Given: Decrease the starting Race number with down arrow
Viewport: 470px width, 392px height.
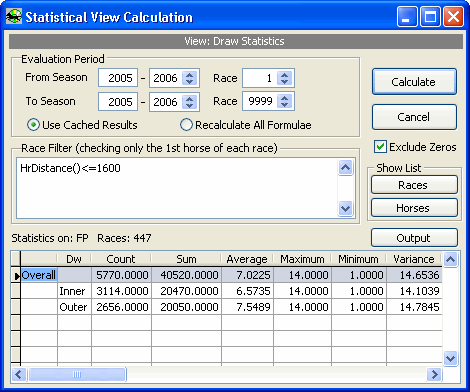Looking at the screenshot, I should 284,81.
